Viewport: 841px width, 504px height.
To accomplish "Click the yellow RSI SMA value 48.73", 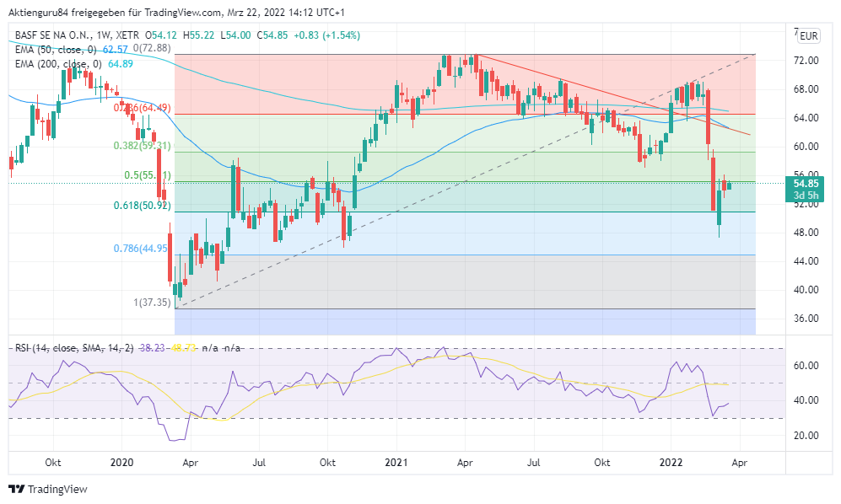I will pos(183,348).
